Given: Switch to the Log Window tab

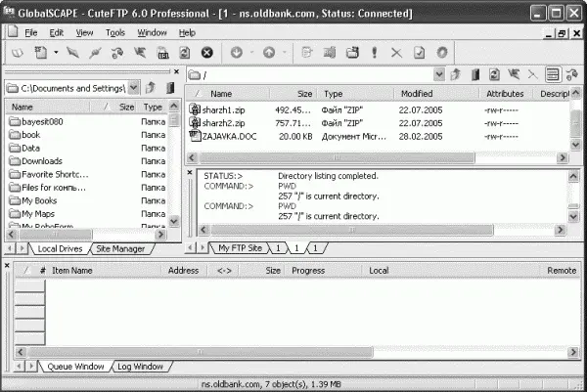Looking at the screenshot, I should [139, 366].
